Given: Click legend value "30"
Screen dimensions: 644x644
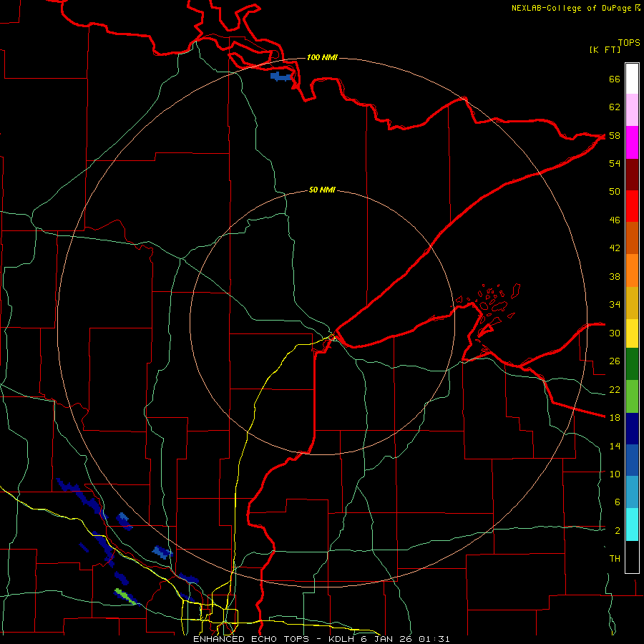Looking at the screenshot, I should (615, 333).
